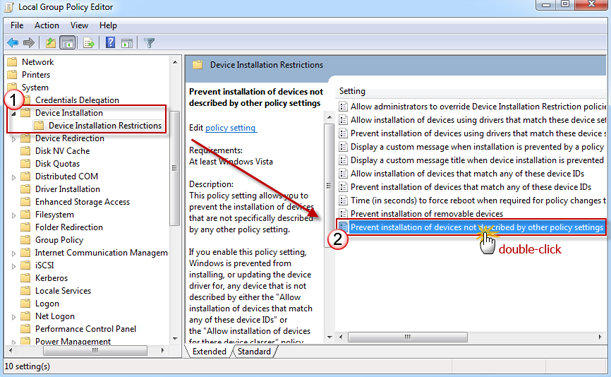
Task: Click the Filter funnel toolbar icon
Action: tap(149, 42)
